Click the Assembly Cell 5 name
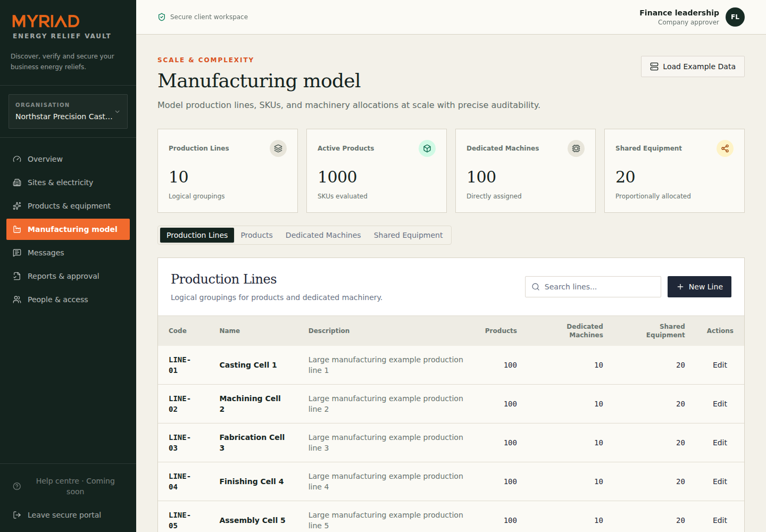Screen dimensions: 766x532 252,520
